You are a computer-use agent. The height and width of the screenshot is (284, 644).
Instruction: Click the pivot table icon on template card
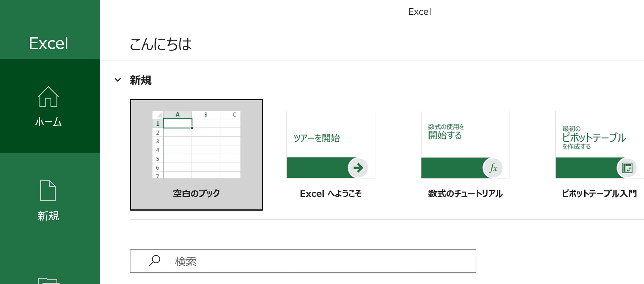pyautogui.click(x=627, y=168)
